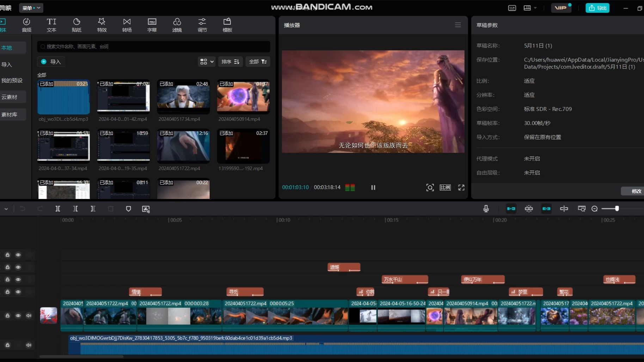This screenshot has height=362, width=644.
Task: Lock the track containing the 遗憾 text clip
Action: point(7,267)
